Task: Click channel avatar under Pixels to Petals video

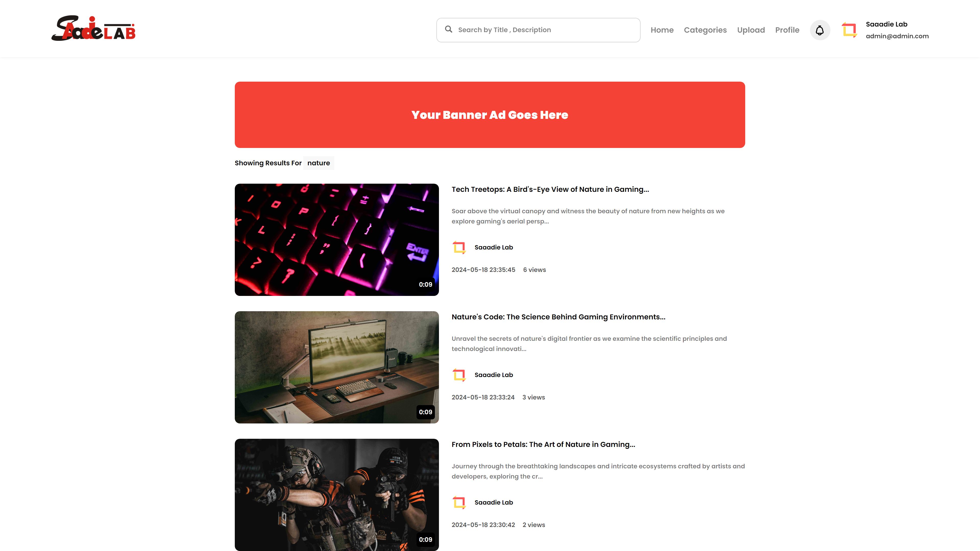Action: click(x=459, y=502)
